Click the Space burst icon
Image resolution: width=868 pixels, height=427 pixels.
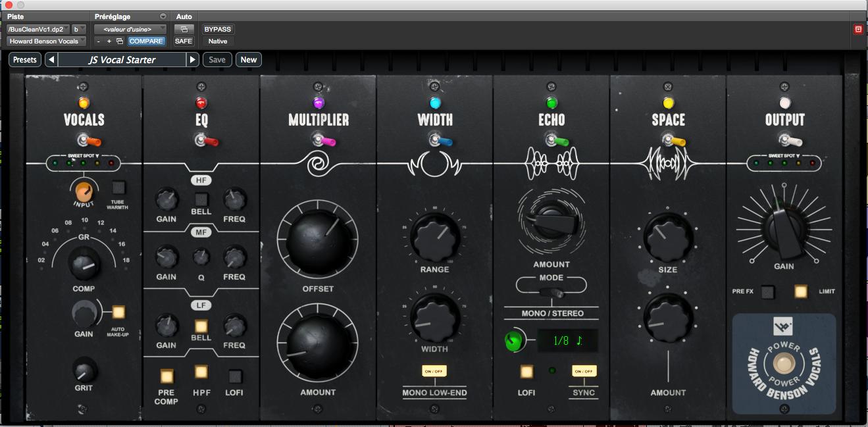668,163
